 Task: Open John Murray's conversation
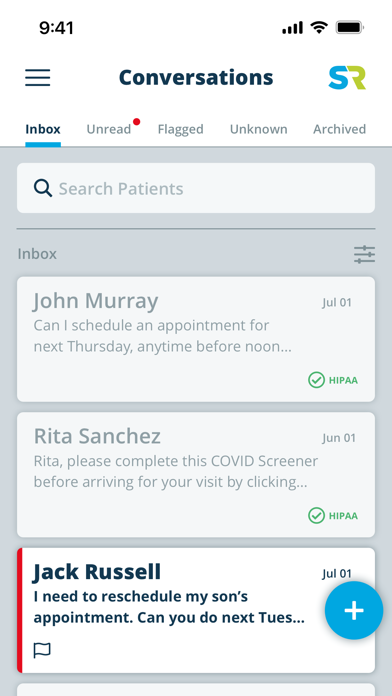click(196, 340)
